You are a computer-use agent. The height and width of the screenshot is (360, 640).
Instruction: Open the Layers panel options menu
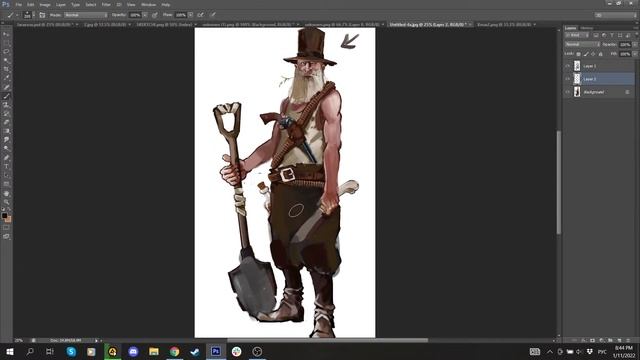pos(636,28)
